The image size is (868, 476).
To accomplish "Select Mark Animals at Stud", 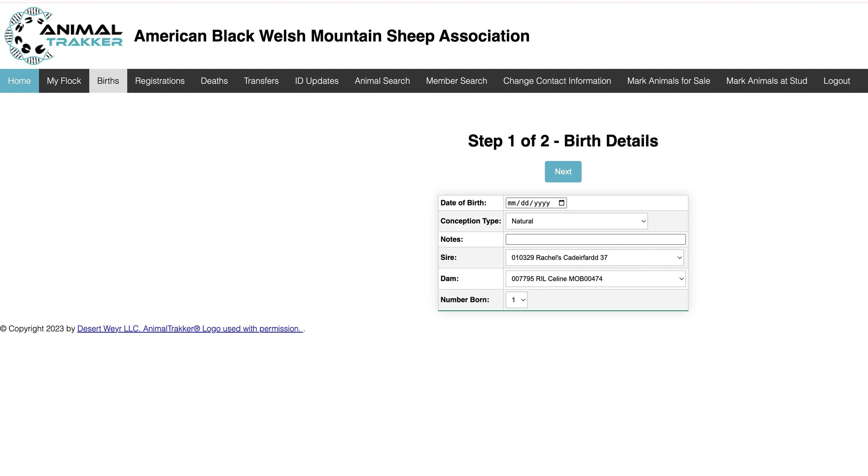I will point(767,81).
